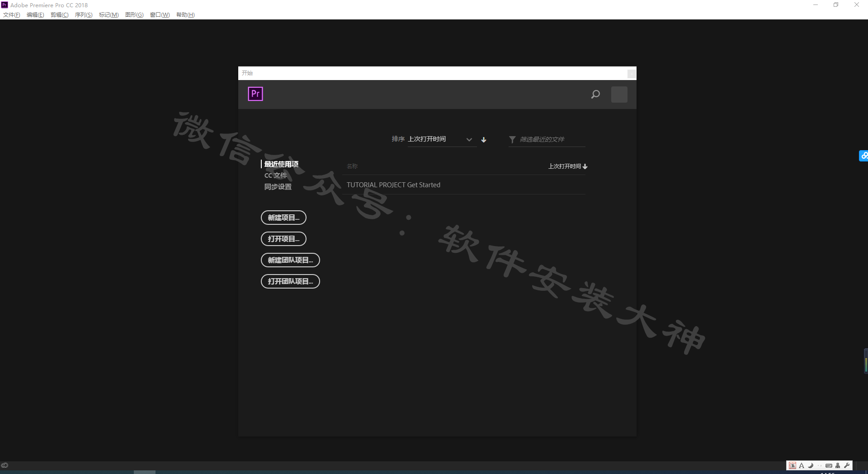This screenshot has width=868, height=474.
Task: Toggle the 五 Wubi mode icon in IME toolbar
Action: pos(793,465)
